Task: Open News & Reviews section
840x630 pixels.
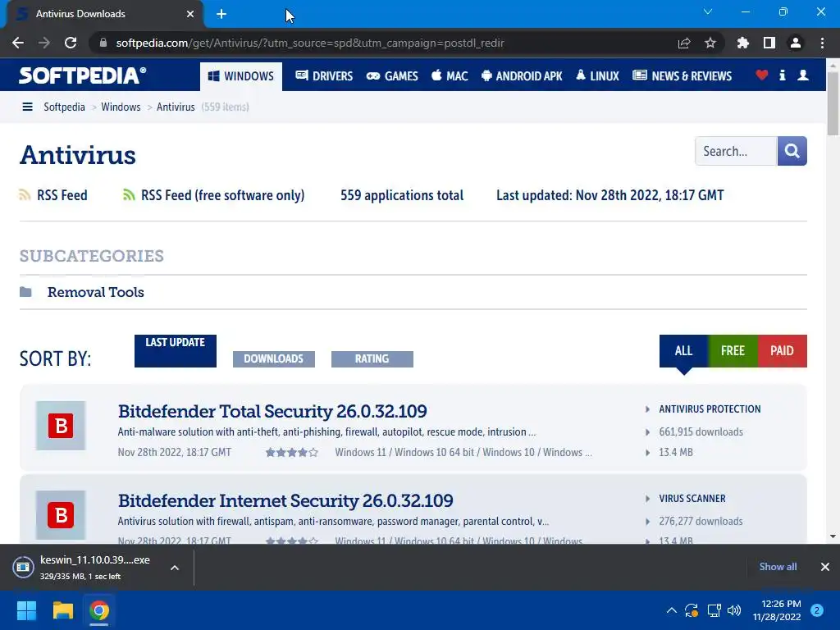Action: 682,76
